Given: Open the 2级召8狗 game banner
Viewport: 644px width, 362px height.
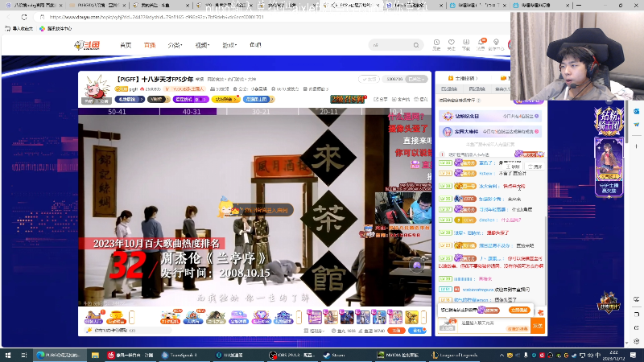Looking at the screenshot, I should click(349, 99).
